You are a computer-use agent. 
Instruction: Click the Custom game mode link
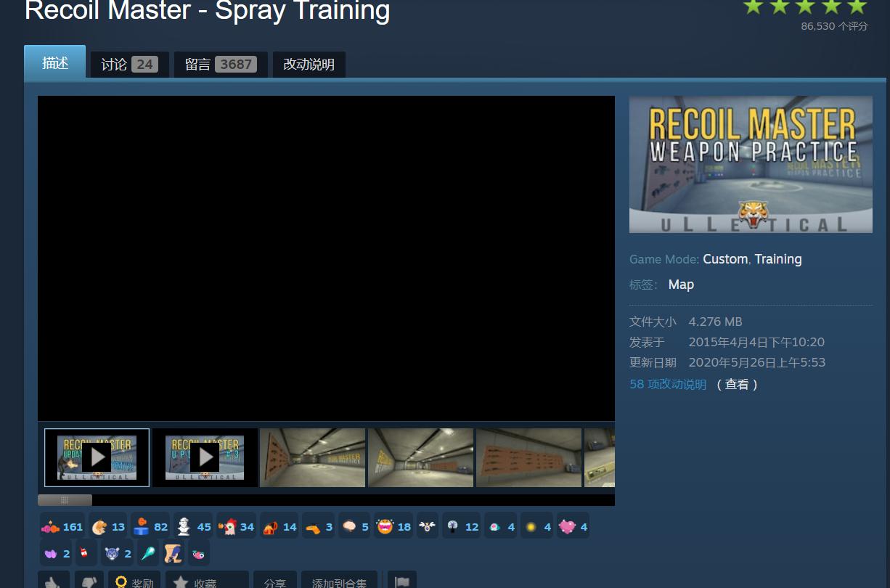click(x=725, y=259)
